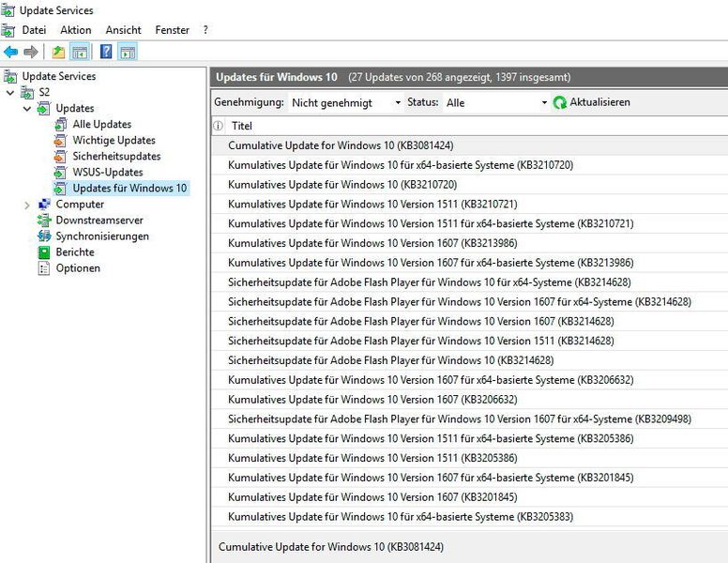728x563 pixels.
Task: Click the Updates für Windows 10 icon
Action: point(60,188)
